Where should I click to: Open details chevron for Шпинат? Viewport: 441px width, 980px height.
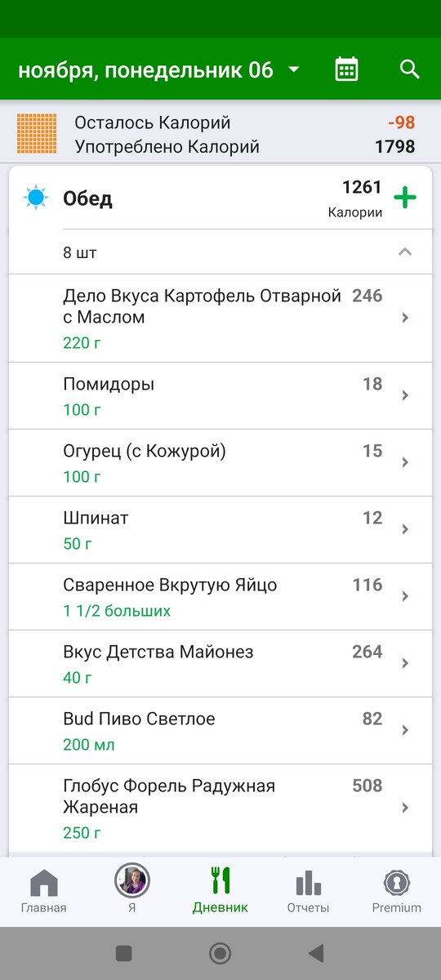(x=405, y=530)
